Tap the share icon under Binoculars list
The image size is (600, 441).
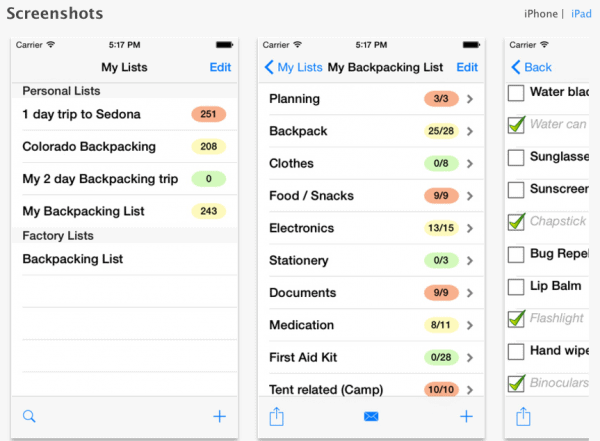[x=523, y=416]
